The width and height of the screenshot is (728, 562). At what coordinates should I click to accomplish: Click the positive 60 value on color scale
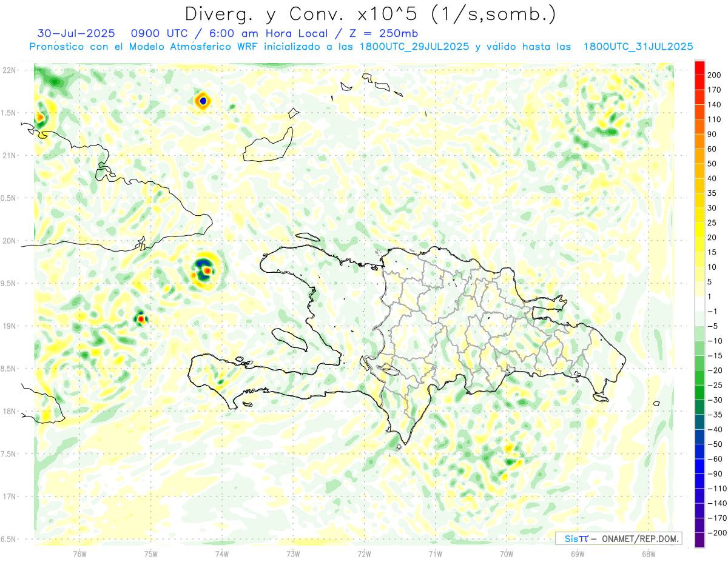pyautogui.click(x=712, y=149)
